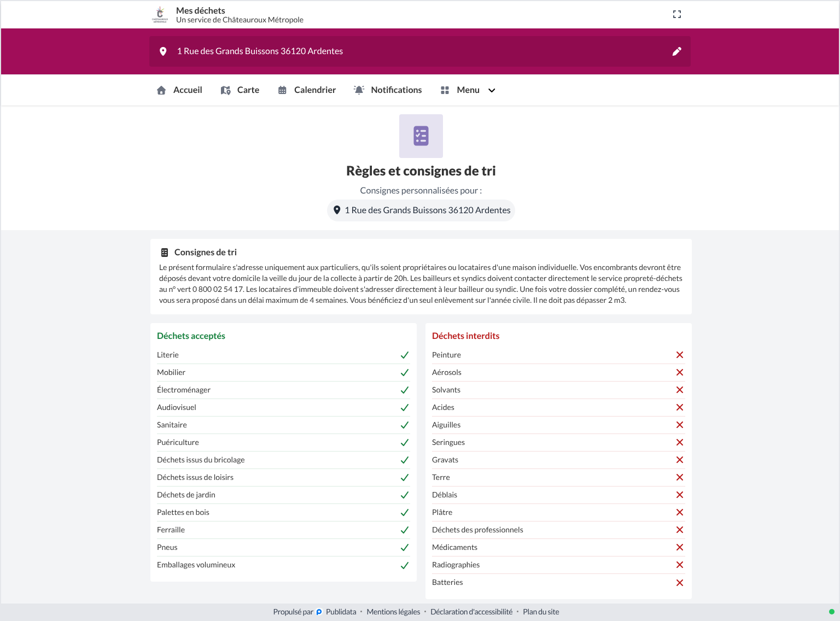
Task: Click the Puériculture row text
Action: [x=178, y=442]
